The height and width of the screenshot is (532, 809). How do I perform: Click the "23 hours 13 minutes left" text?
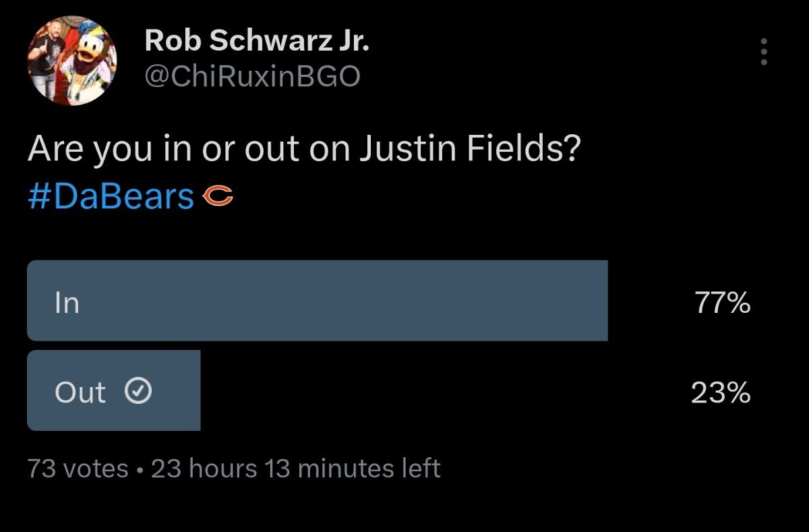[x=296, y=468]
